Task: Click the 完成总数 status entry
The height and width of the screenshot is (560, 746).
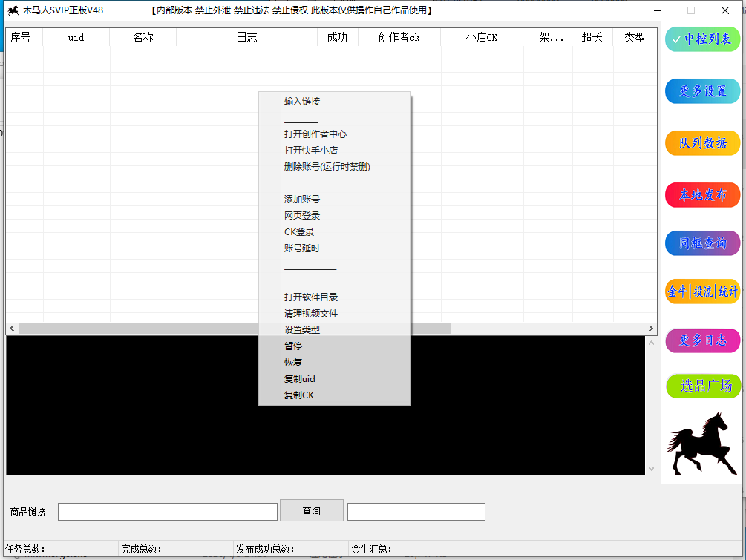Action: coord(141,549)
